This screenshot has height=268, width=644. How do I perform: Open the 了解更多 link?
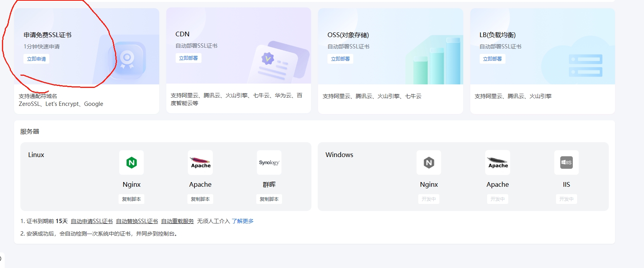pyautogui.click(x=243, y=221)
